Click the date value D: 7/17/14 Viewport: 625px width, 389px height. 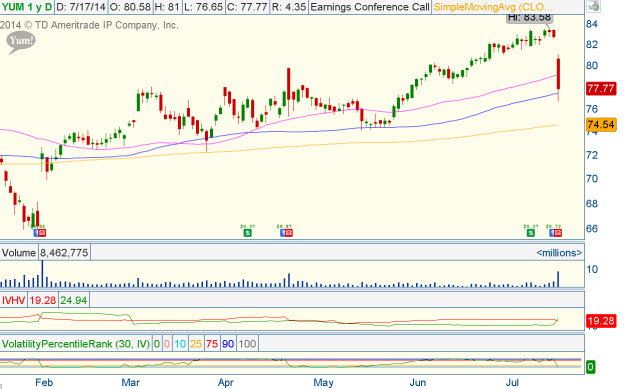coord(81,7)
